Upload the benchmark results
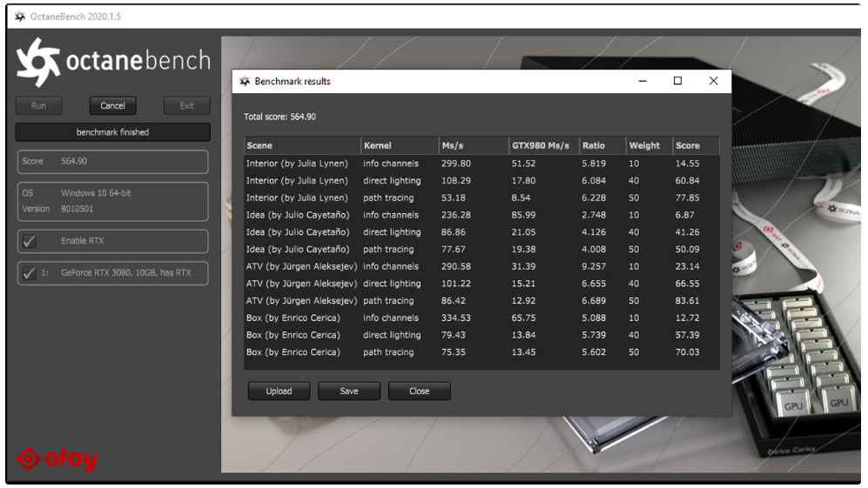868x488 pixels. pyautogui.click(x=279, y=391)
